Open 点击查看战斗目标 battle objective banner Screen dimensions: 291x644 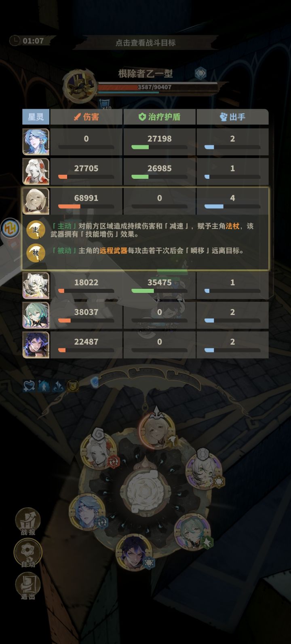pos(145,42)
